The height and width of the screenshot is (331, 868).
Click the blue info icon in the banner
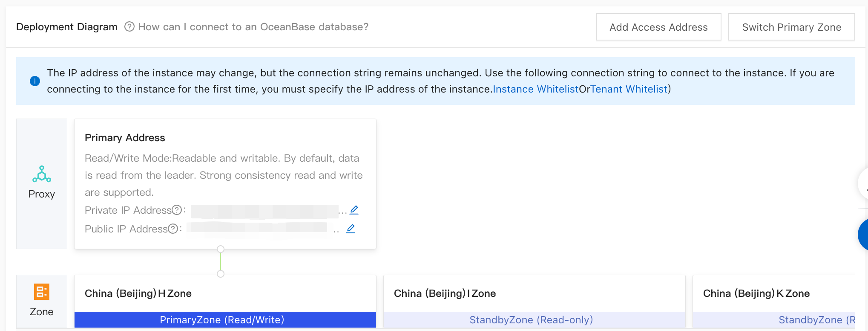[x=35, y=81]
